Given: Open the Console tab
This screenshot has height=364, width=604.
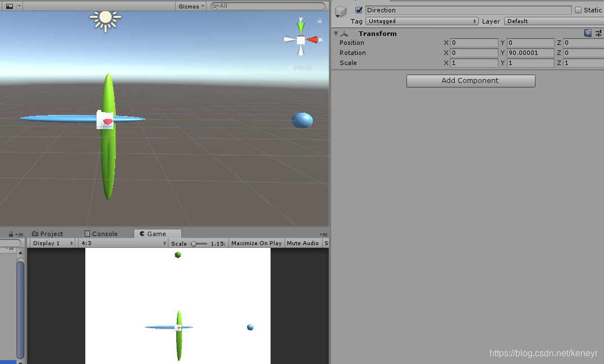Looking at the screenshot, I should (x=101, y=233).
